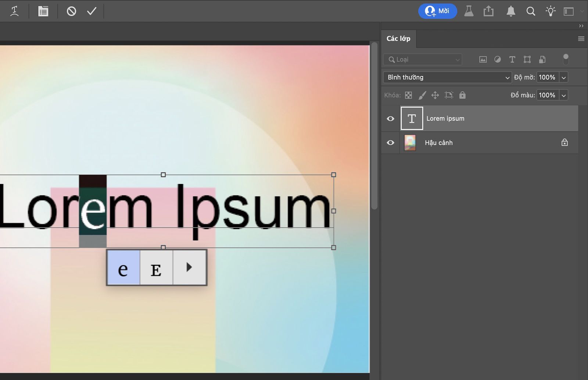This screenshot has width=588, height=380.
Task: Open the workspace switcher icon
Action: coord(569,11)
